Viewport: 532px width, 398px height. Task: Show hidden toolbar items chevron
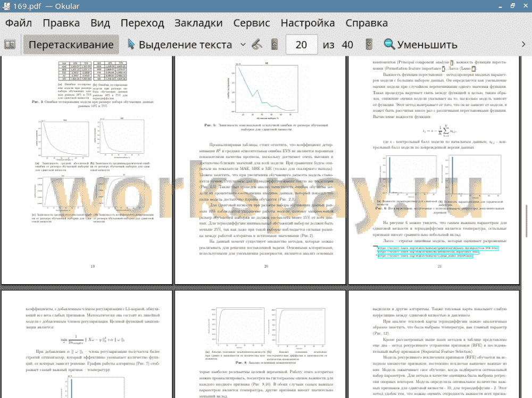pos(523,45)
